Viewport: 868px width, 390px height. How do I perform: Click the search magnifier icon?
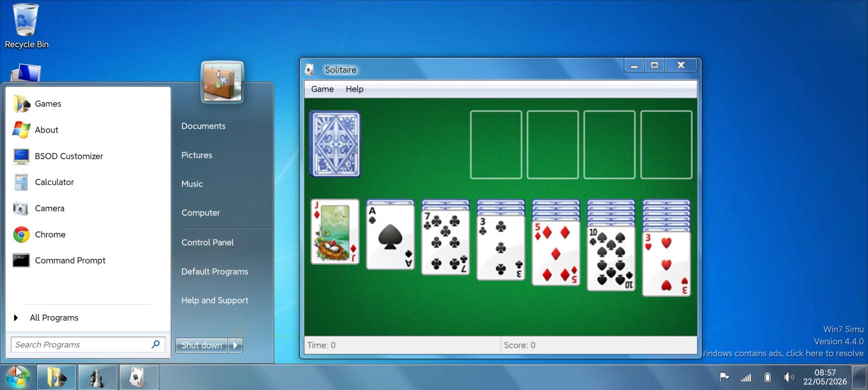point(156,344)
